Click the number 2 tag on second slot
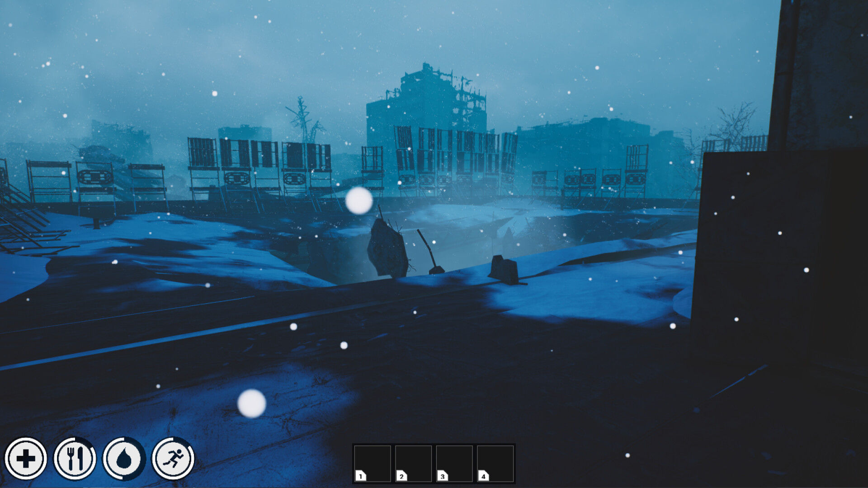The image size is (868, 488). click(x=401, y=476)
